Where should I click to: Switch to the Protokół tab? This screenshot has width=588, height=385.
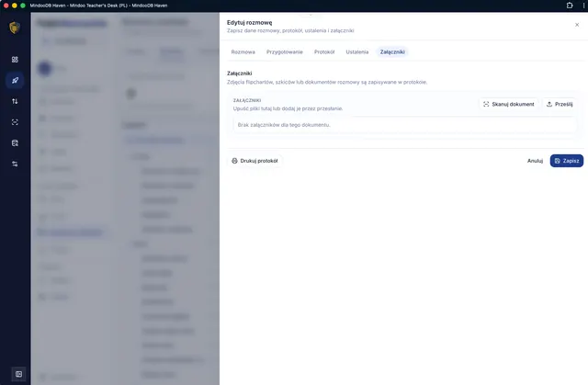tap(324, 51)
